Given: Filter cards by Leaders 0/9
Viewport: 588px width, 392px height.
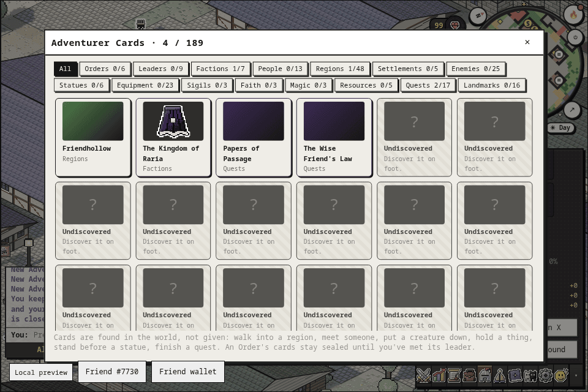Looking at the screenshot, I should 160,69.
